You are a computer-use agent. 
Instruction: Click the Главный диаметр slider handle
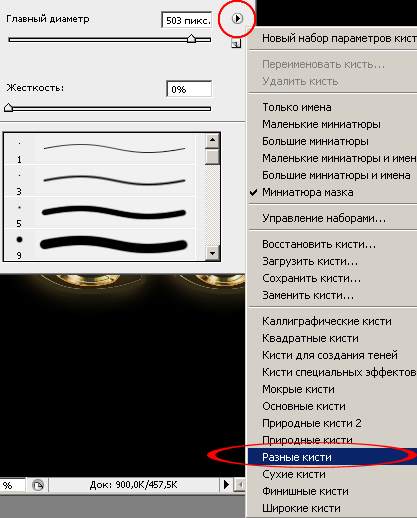tap(191, 39)
